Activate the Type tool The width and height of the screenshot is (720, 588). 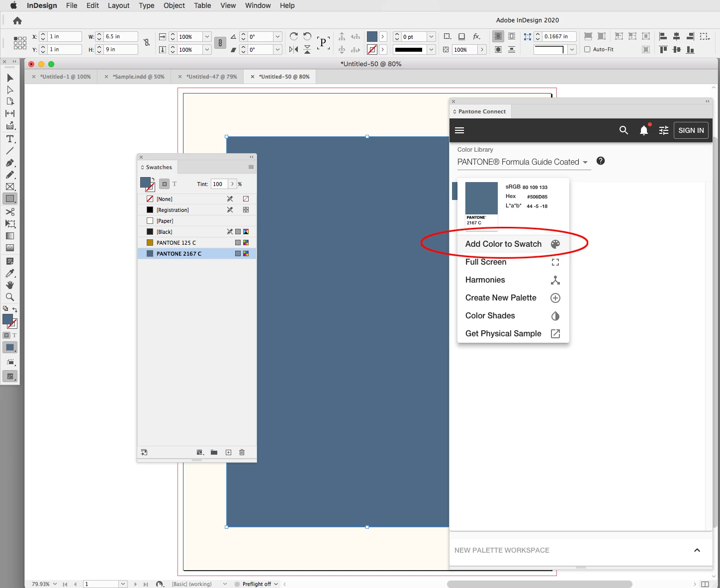coord(10,139)
